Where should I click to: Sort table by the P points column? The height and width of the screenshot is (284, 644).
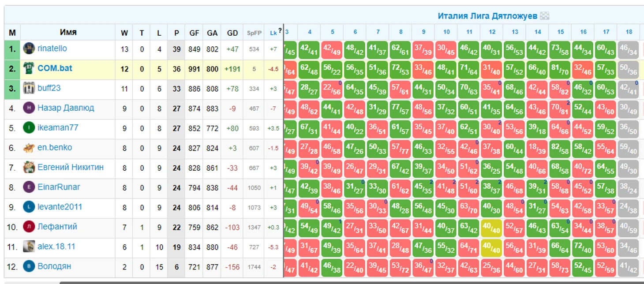point(176,33)
